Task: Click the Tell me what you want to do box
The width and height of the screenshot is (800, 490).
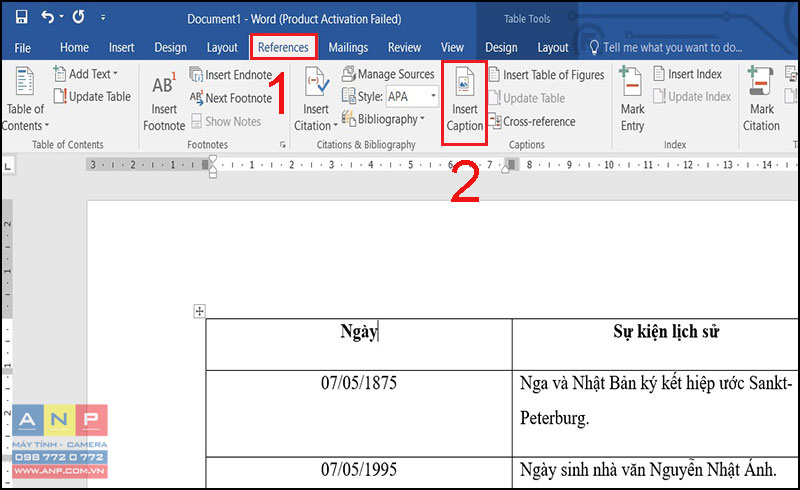Action: 666,47
